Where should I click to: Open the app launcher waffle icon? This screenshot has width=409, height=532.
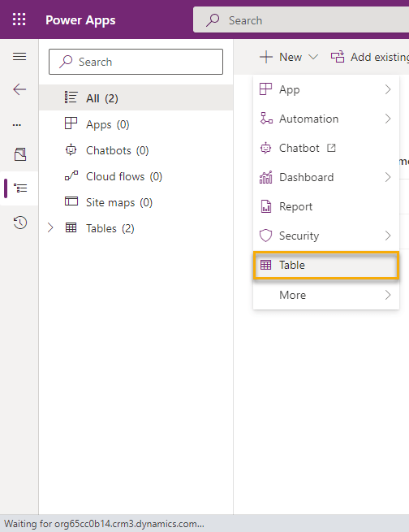(x=19, y=19)
